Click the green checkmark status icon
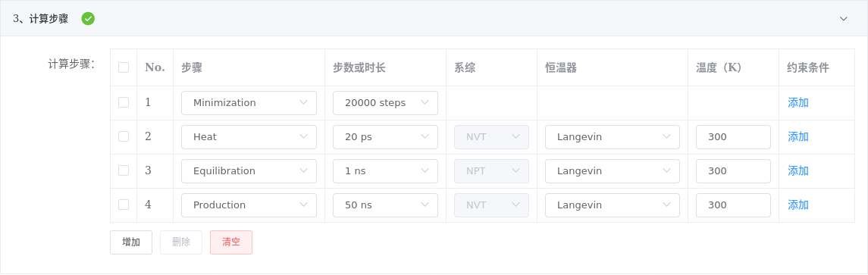Image resolution: width=868 pixels, height=275 pixels. (x=88, y=19)
